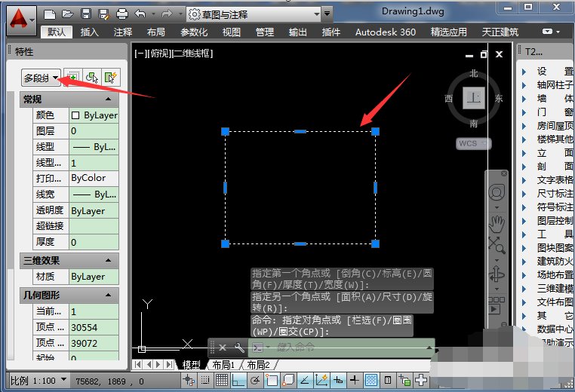Click the annotation monitor plus icon
The image size is (575, 392).
click(x=421, y=380)
